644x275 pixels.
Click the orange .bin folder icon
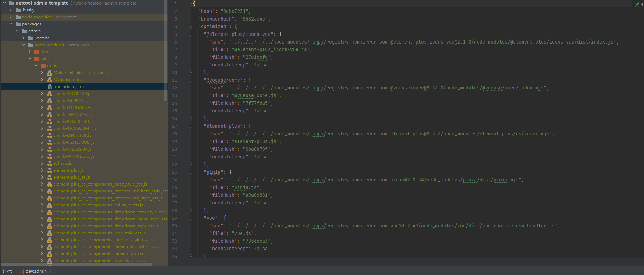pyautogui.click(x=37, y=52)
